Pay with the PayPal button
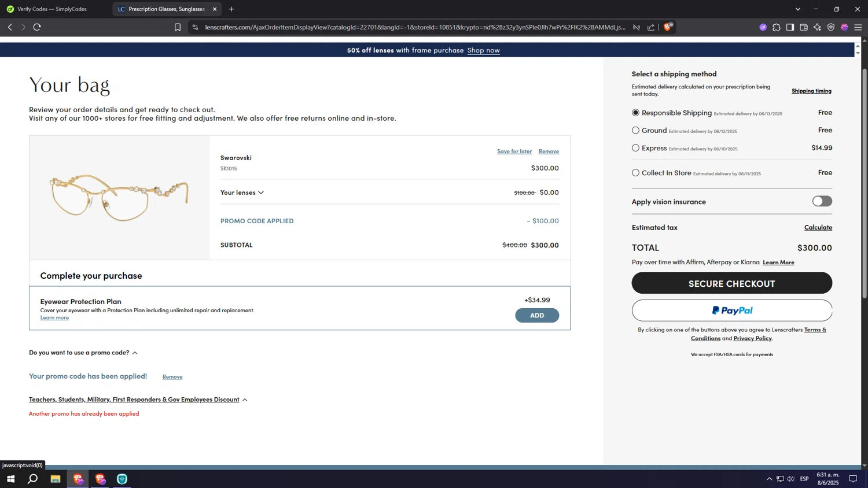 click(x=731, y=310)
